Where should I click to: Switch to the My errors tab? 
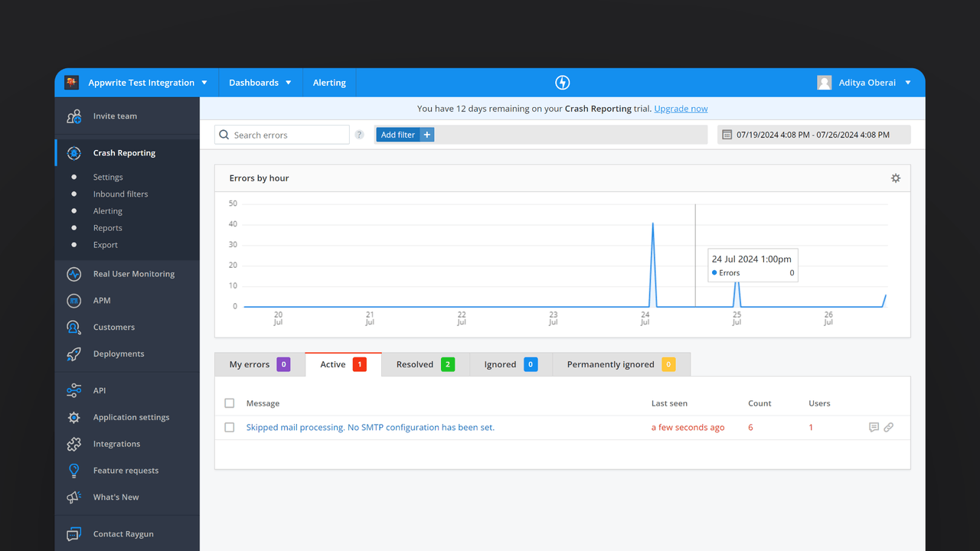[260, 364]
